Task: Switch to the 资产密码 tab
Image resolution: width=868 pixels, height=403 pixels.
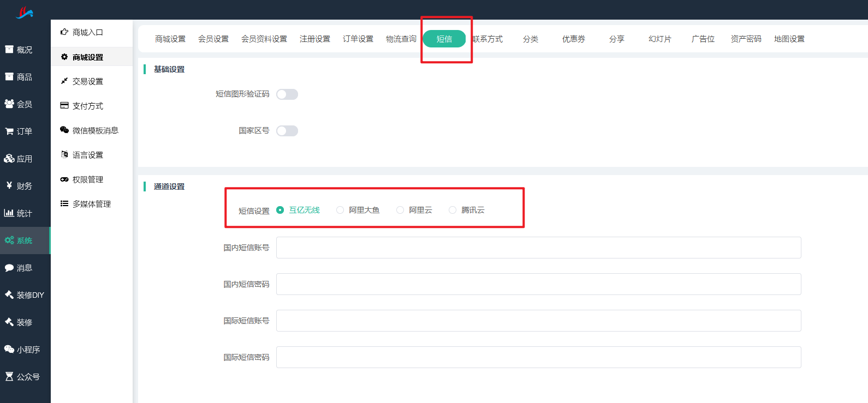Action: tap(746, 39)
